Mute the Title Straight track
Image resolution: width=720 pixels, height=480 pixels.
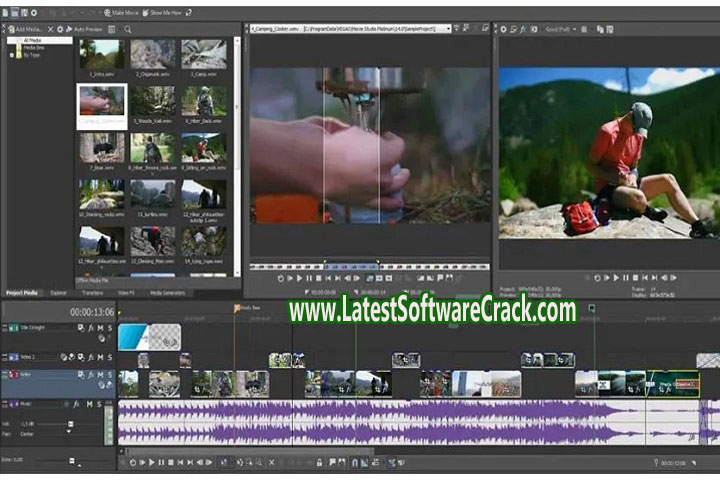(98, 328)
